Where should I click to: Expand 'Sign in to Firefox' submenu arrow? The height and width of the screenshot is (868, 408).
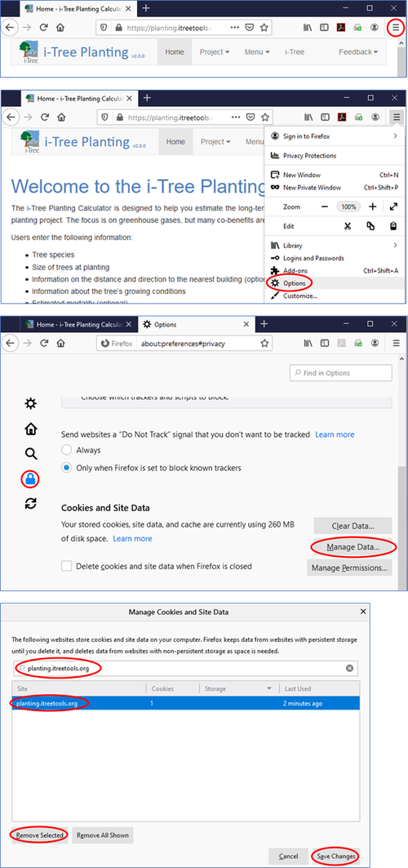pos(395,136)
